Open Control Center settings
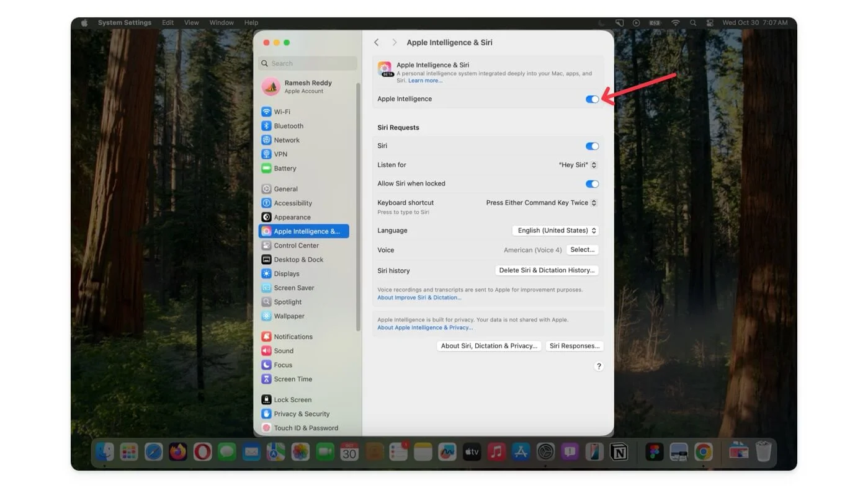The width and height of the screenshot is (868, 488). 304,246
